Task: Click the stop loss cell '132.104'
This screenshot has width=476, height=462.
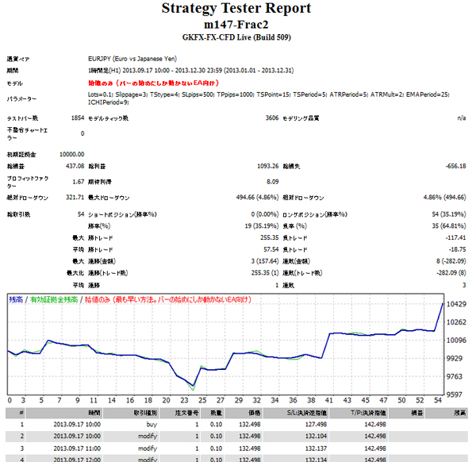Action: click(x=317, y=436)
